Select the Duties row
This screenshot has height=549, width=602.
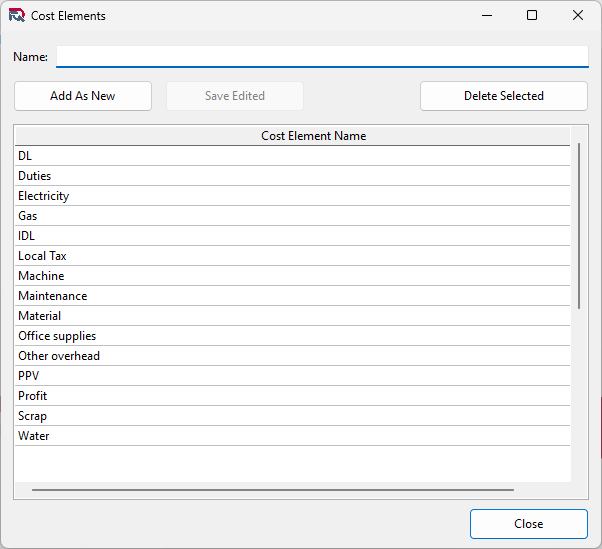(x=293, y=176)
